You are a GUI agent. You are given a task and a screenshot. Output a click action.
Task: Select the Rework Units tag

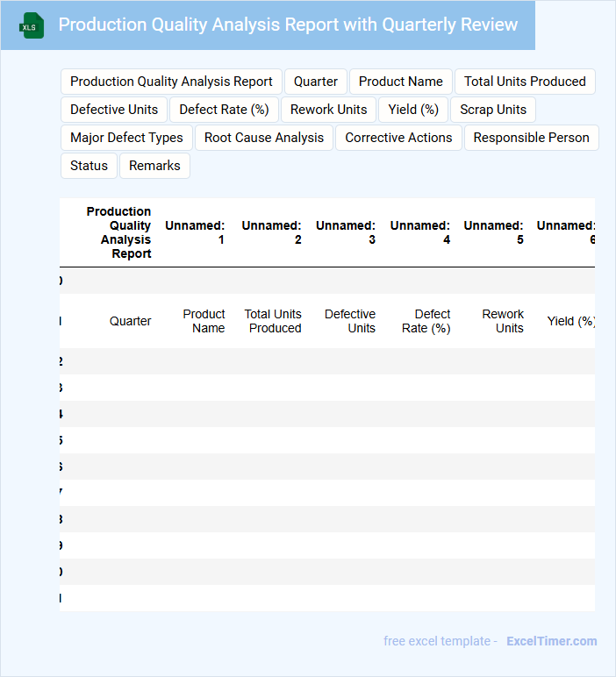328,110
